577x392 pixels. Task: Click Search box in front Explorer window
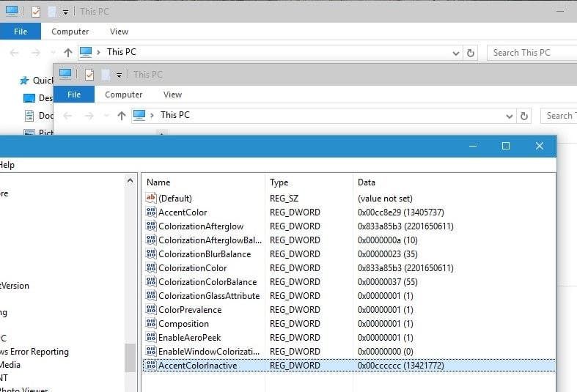coord(559,116)
